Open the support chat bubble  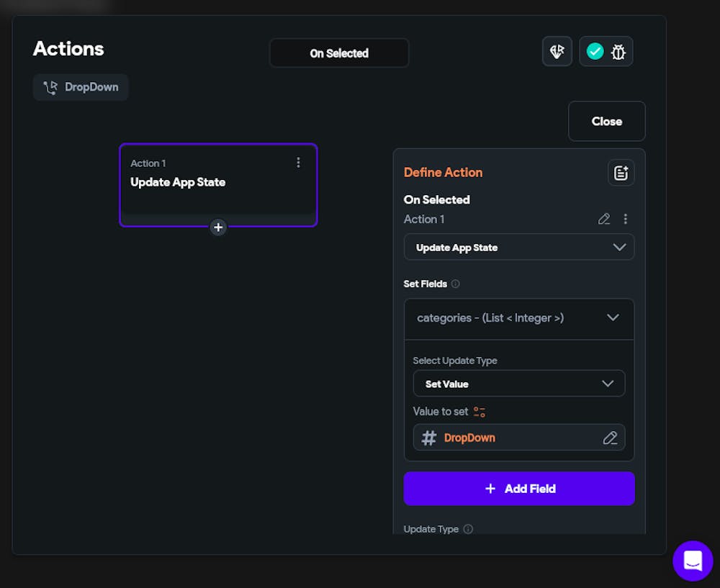pyautogui.click(x=693, y=561)
